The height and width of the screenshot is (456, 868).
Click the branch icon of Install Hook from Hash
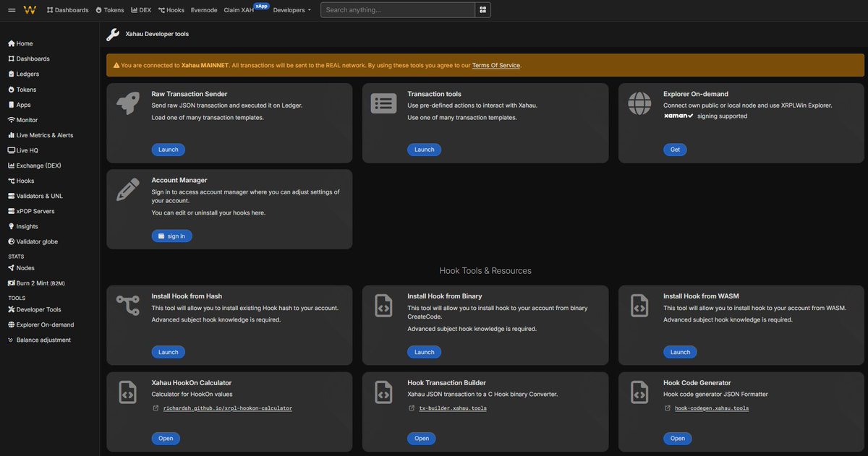click(x=128, y=306)
